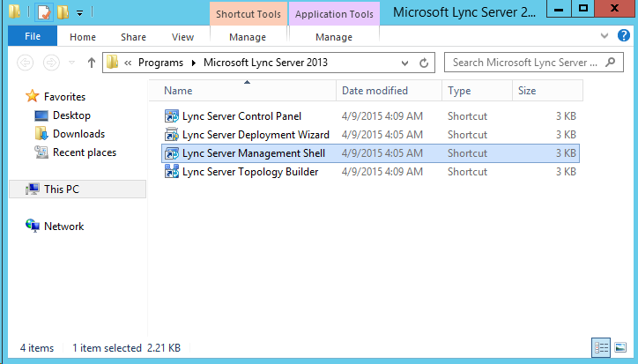Open address bar previous locations dropdown
The height and width of the screenshot is (364, 638).
pyautogui.click(x=404, y=63)
